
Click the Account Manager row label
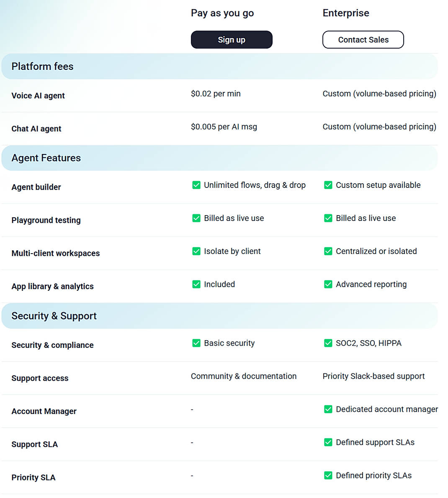point(44,411)
